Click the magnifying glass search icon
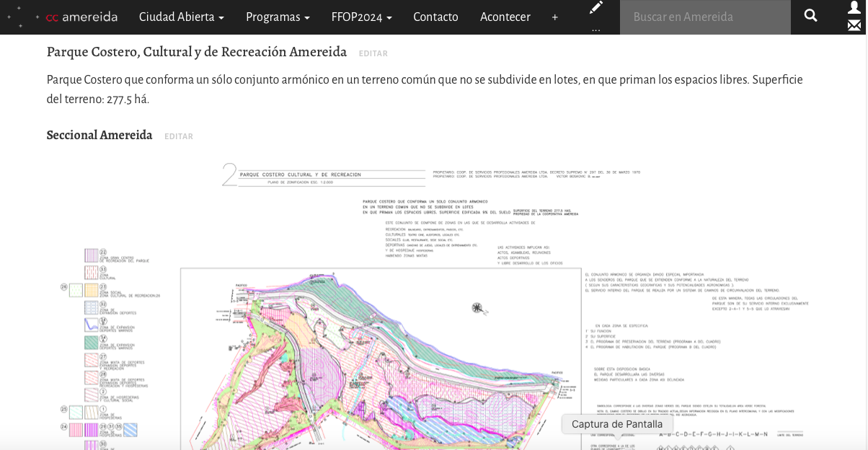The image size is (868, 450). (x=810, y=16)
